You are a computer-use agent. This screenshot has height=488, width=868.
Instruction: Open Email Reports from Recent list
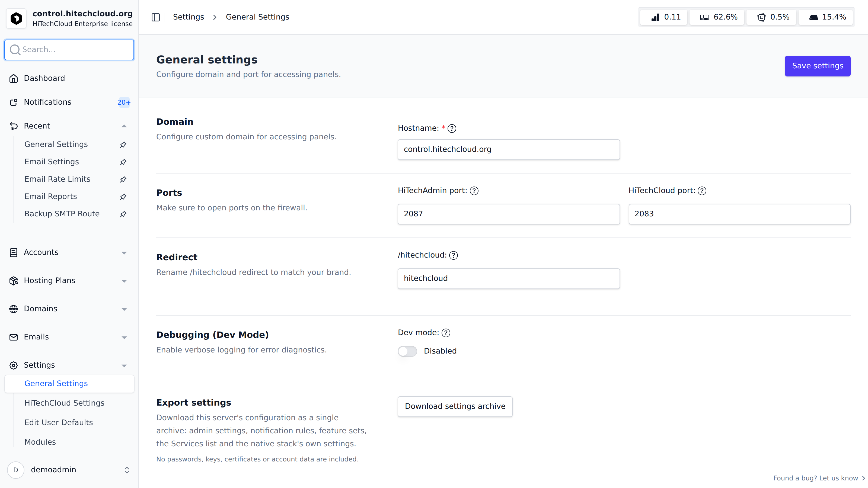[x=50, y=196]
